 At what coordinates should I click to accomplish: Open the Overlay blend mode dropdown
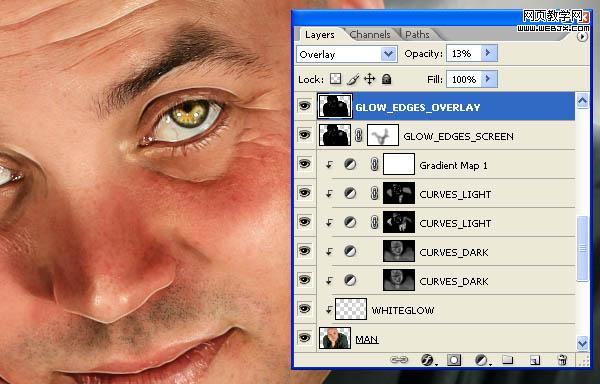(x=388, y=54)
